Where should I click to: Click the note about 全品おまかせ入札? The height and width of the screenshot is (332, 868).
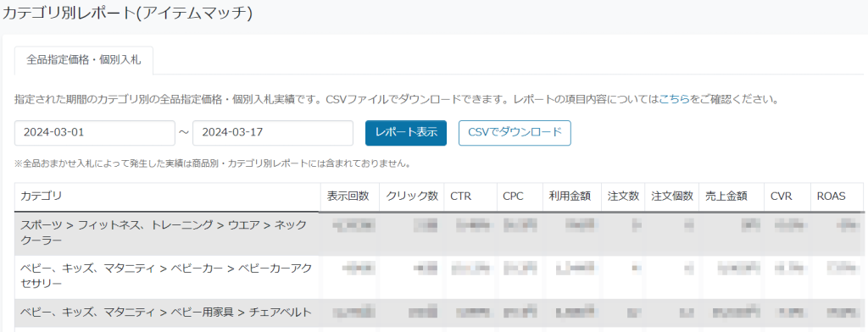[213, 163]
